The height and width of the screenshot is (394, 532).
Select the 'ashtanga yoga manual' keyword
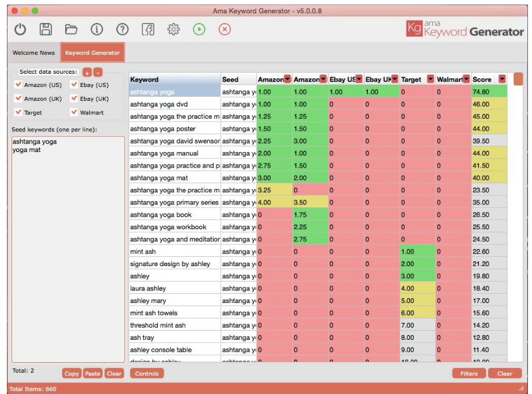pos(174,153)
